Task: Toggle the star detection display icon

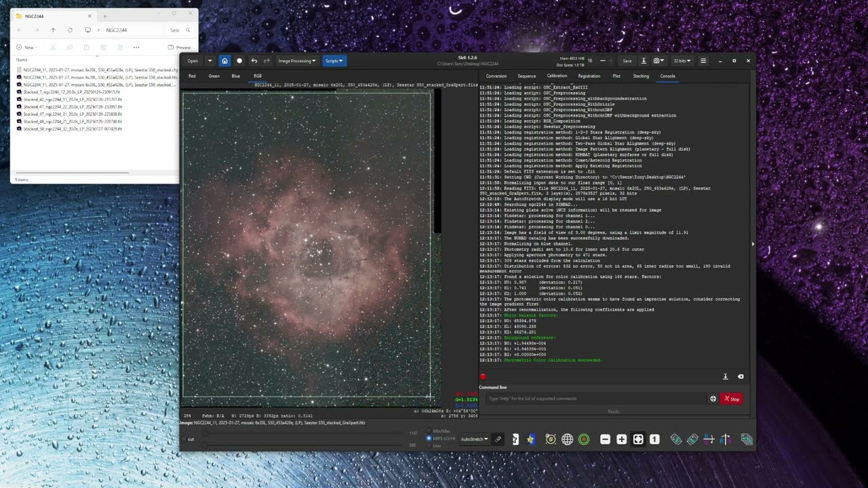Action: point(531,439)
